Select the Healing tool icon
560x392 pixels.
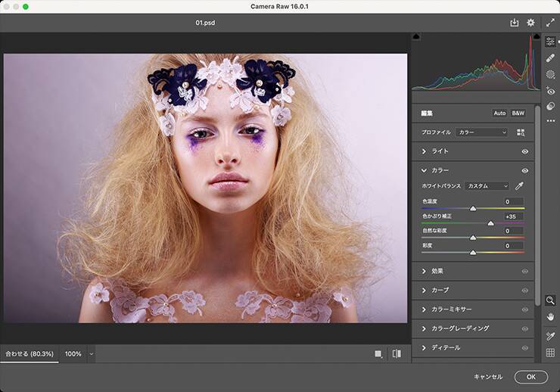[550, 58]
